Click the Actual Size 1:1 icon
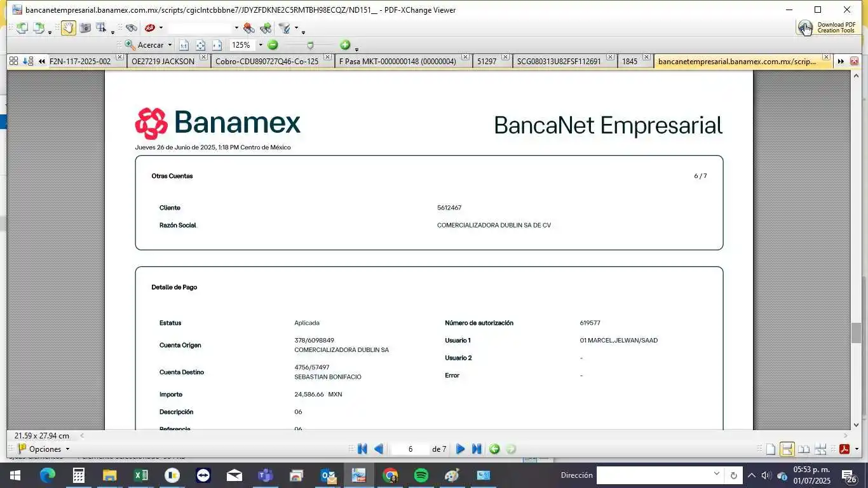Image resolution: width=868 pixels, height=488 pixels. pos(184,45)
